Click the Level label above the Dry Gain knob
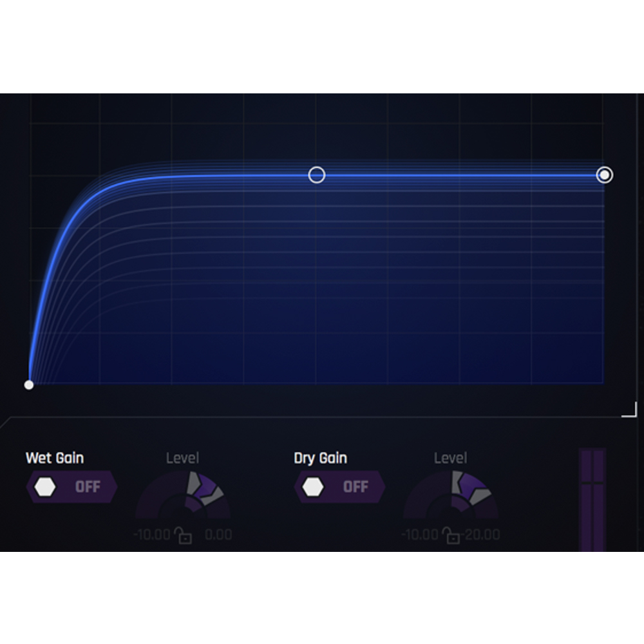Image resolution: width=644 pixels, height=644 pixels. point(450,458)
